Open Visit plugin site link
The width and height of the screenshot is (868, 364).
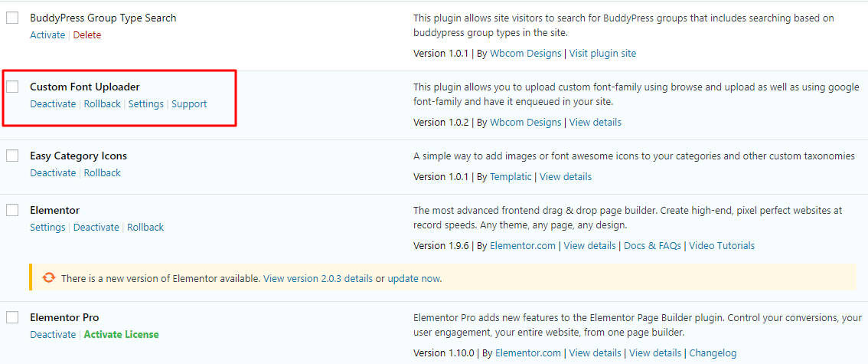tap(602, 54)
